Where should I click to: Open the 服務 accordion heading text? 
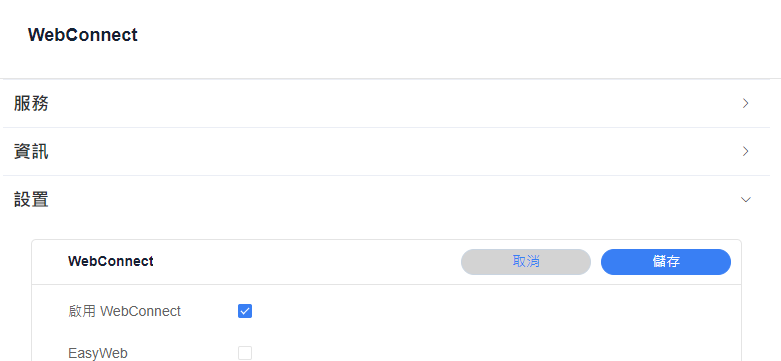click(x=31, y=104)
